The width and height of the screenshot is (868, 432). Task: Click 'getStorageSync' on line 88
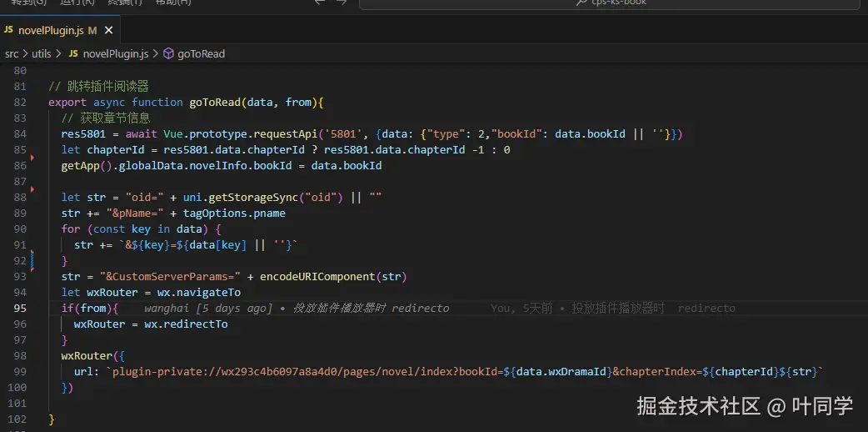253,198
